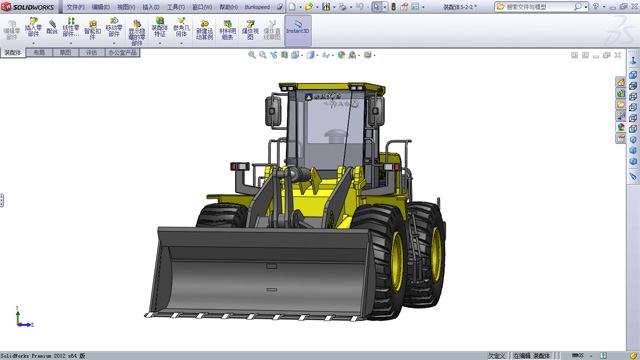640x360 pixels.
Task: Open the 文件(F) File menu
Action: (x=75, y=7)
